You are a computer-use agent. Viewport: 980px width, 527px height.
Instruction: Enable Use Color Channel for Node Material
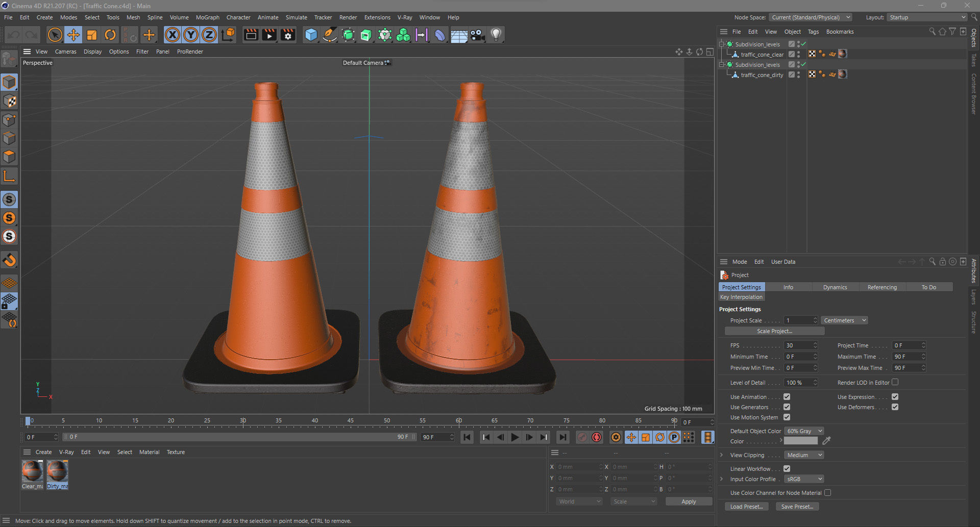coord(827,493)
